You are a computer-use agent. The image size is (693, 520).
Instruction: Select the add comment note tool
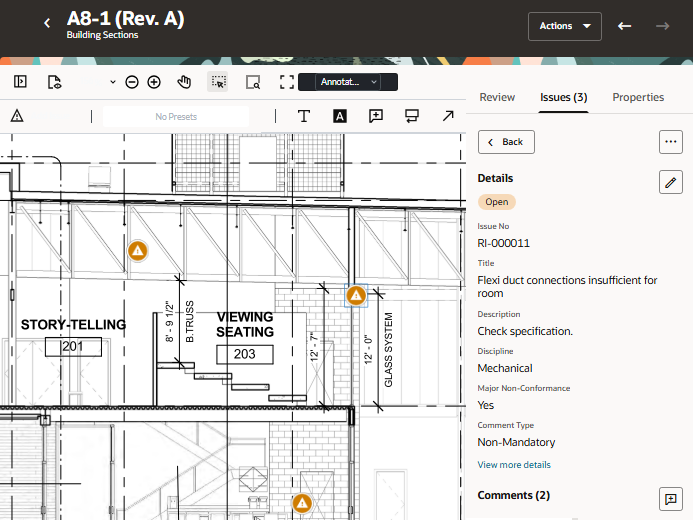coord(376,116)
